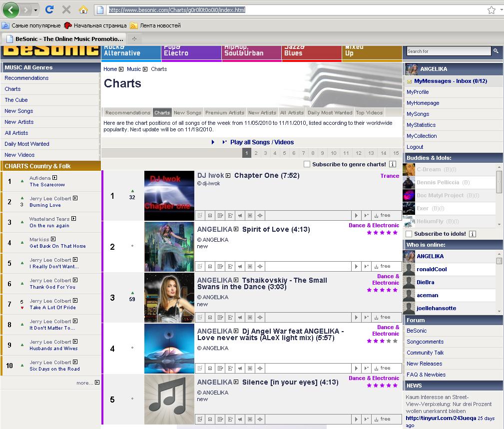Expand the Music breadcrumb arrow
The image size is (504, 429).
click(145, 69)
